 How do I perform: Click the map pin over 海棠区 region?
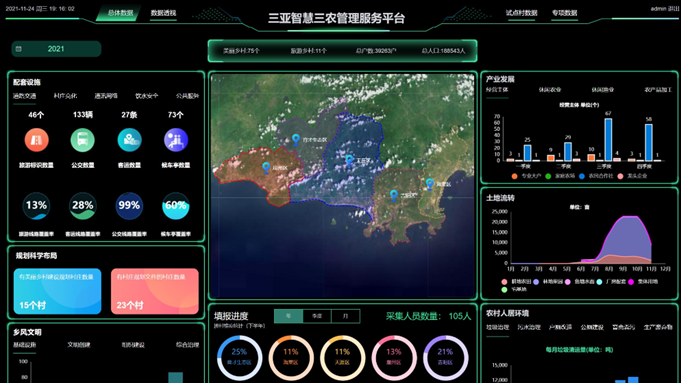click(x=430, y=184)
